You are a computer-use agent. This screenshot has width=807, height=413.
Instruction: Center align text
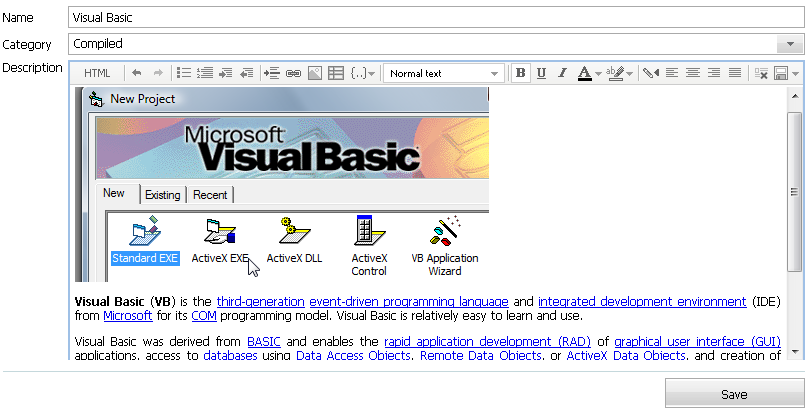pyautogui.click(x=693, y=73)
